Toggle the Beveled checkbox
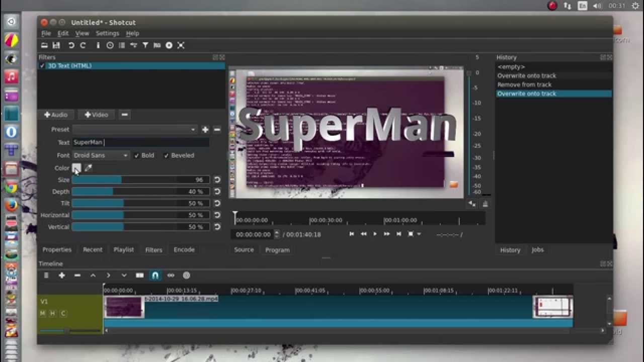The image size is (644, 362). point(166,155)
